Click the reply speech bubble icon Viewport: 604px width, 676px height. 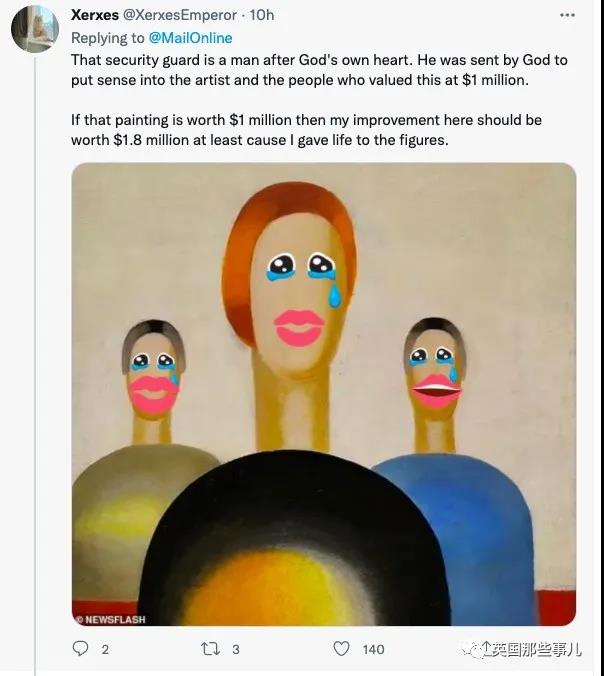[81, 649]
